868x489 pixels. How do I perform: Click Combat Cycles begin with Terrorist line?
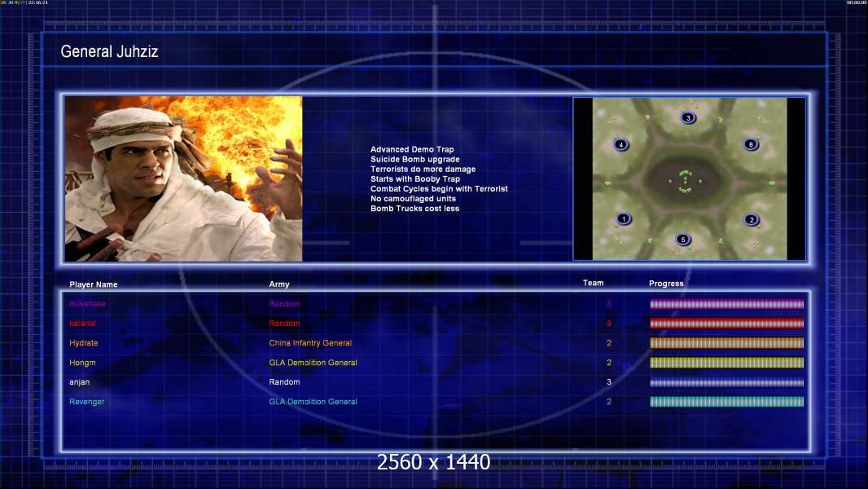[x=439, y=189]
